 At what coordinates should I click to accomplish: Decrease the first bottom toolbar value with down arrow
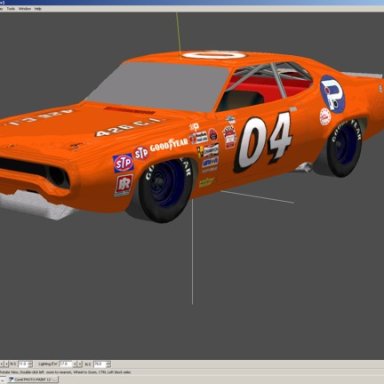[30, 366]
